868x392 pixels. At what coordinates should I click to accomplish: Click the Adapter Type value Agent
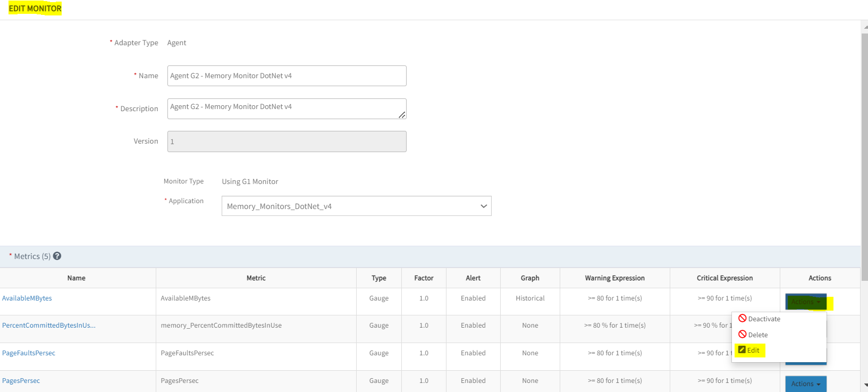[x=176, y=43]
